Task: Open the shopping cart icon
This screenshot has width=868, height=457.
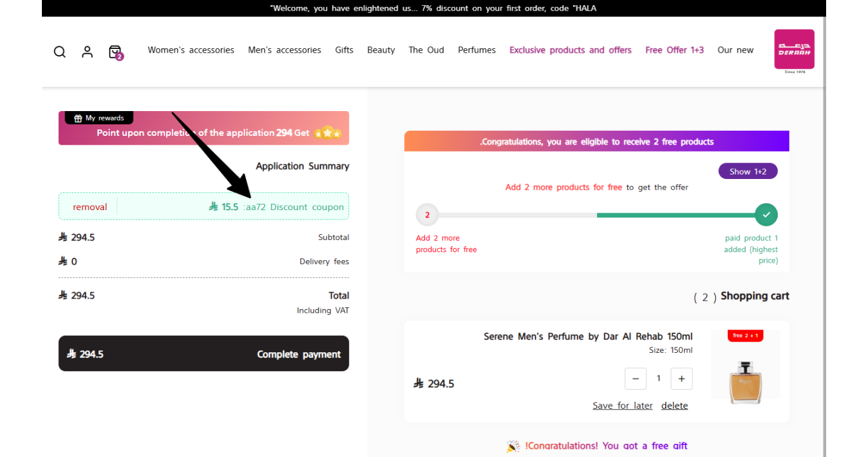Action: 115,52
